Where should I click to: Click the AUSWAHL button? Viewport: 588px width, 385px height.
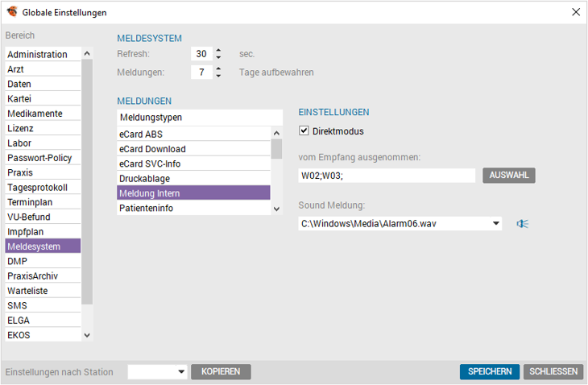click(x=509, y=175)
